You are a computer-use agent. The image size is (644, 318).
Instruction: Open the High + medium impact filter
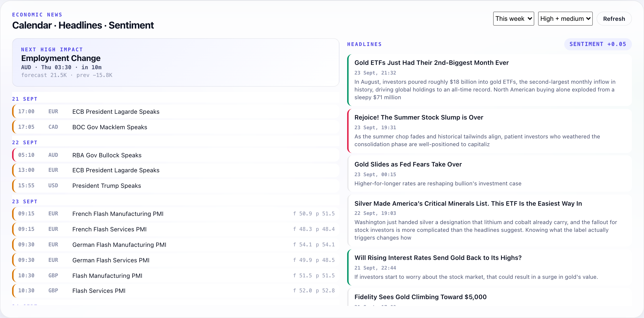pyautogui.click(x=565, y=19)
